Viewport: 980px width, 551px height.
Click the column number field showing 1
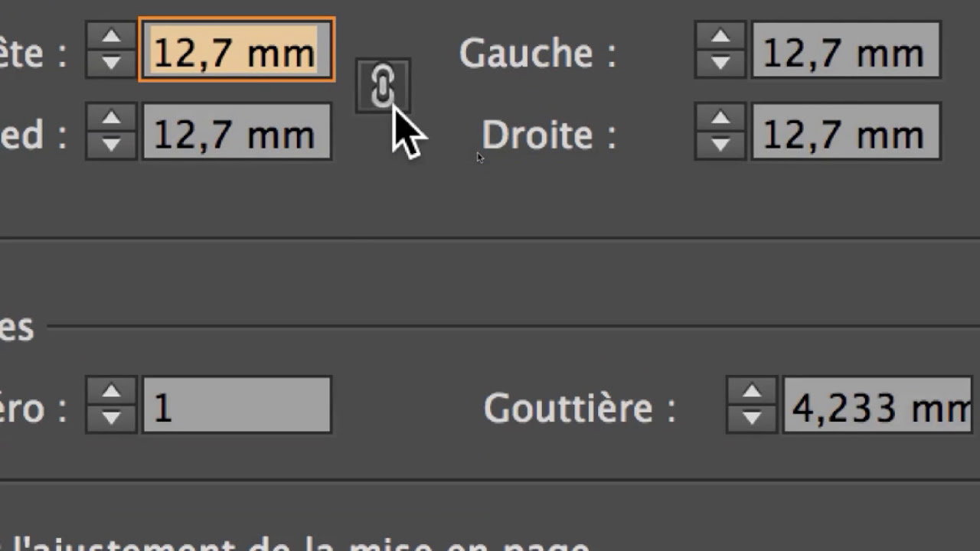(236, 406)
